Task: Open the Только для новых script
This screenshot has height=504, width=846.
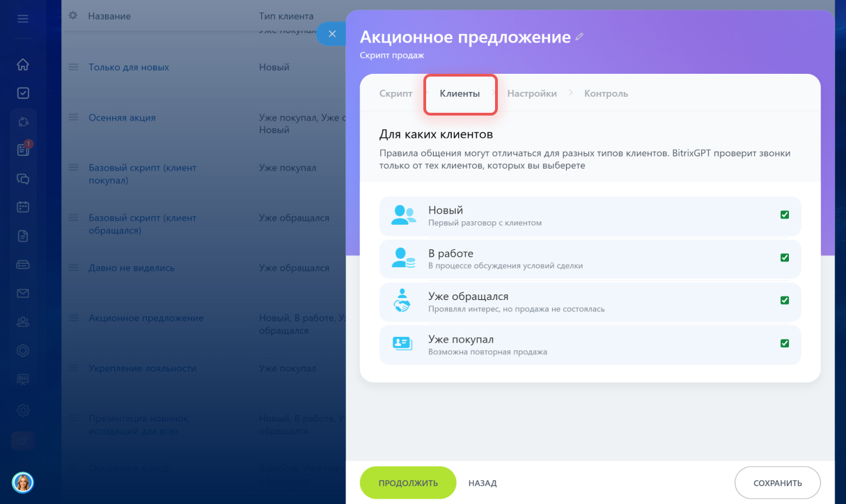Action: click(x=129, y=68)
